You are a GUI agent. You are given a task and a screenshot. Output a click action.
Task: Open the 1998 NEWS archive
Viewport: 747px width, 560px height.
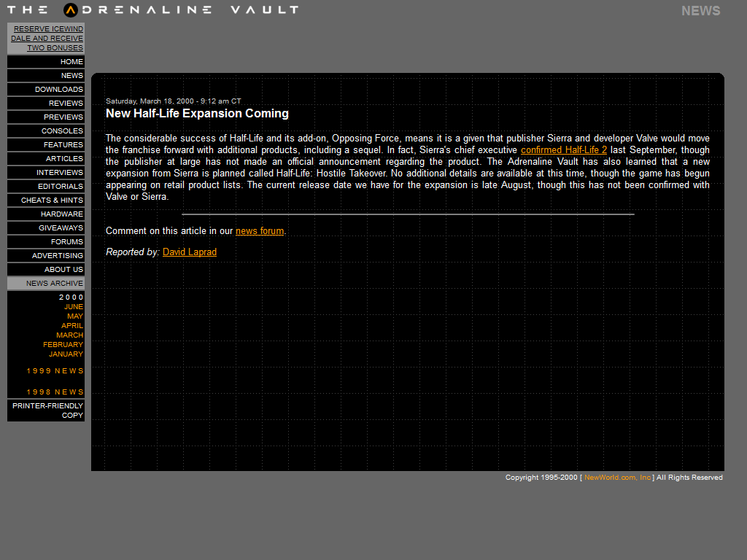coord(55,392)
